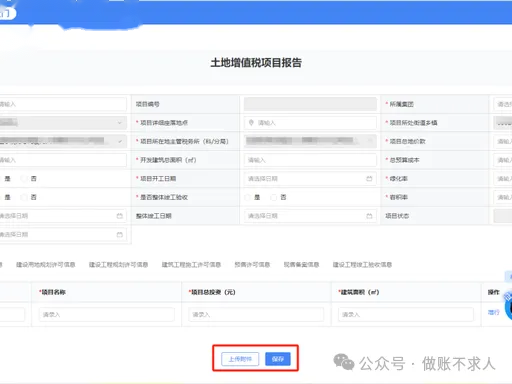Click 操作 column header
Screen dimensions: 512x384
(x=493, y=292)
